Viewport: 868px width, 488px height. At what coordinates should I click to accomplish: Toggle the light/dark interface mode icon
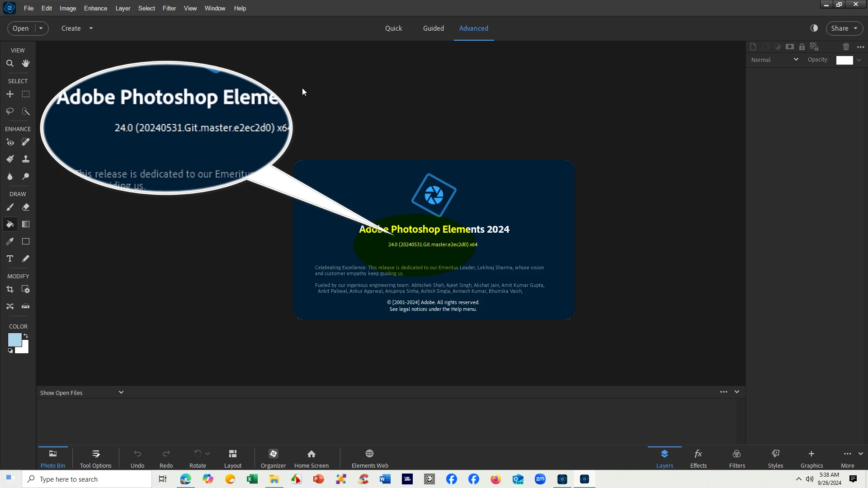coord(814,28)
